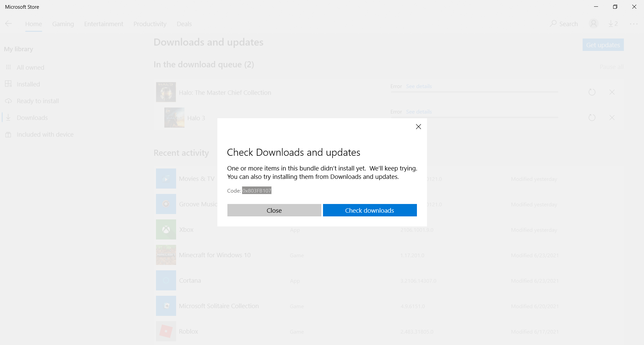Minimize the Microsoft Store window
This screenshot has width=644, height=345.
point(596,7)
